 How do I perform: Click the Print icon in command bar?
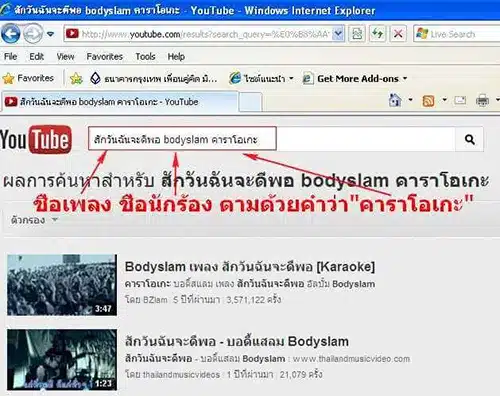(x=482, y=100)
